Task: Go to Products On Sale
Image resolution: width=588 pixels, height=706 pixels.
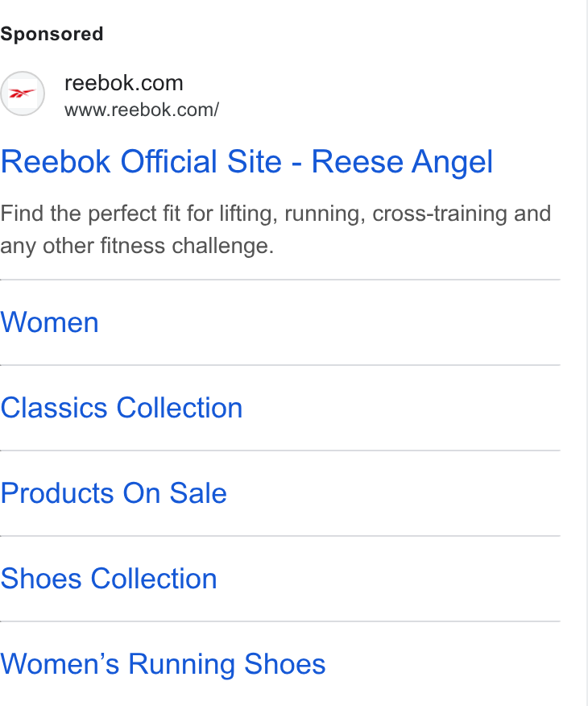Action: point(114,493)
